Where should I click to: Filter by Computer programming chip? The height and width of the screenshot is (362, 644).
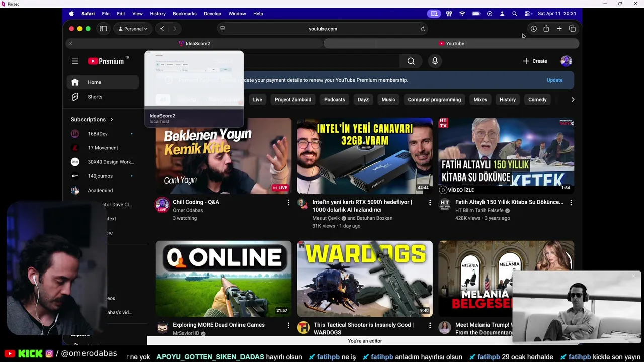click(434, 100)
